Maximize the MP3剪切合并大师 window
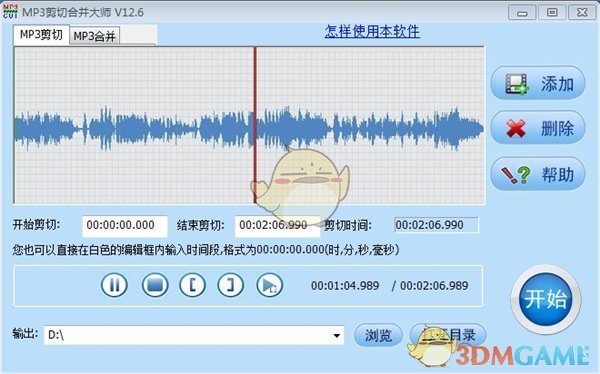Image resolution: width=600 pixels, height=374 pixels. coord(552,13)
